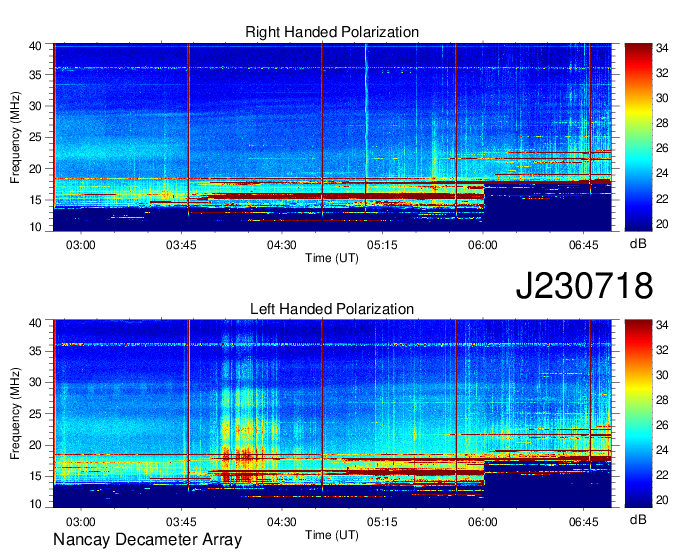Click the 28 dB tick on the top colorbar

[662, 124]
